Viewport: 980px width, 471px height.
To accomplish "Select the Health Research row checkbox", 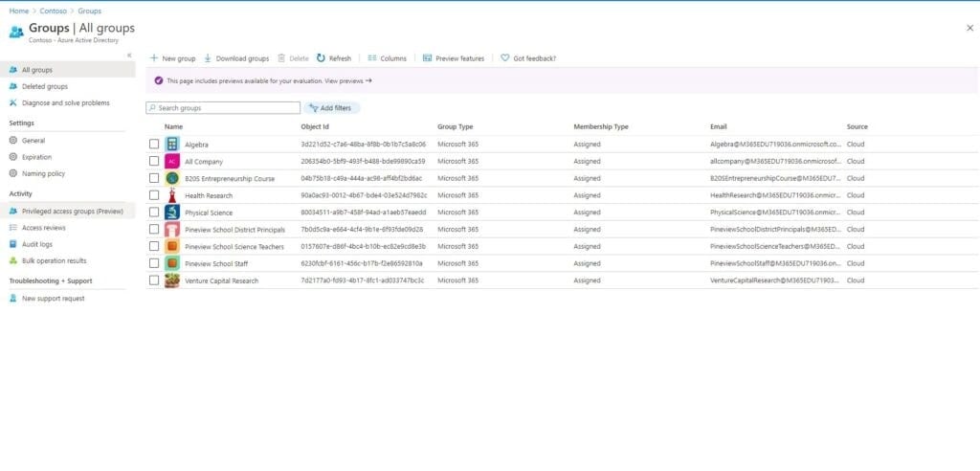I will click(154, 195).
